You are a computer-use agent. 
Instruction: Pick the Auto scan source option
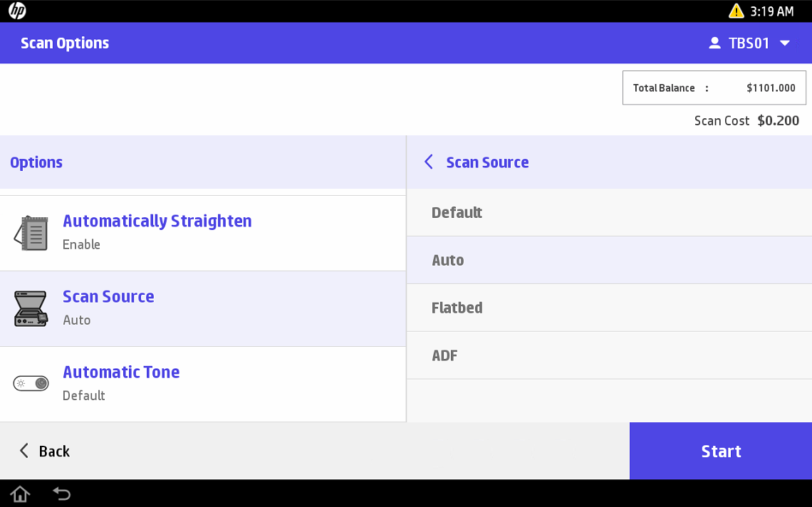tap(609, 261)
